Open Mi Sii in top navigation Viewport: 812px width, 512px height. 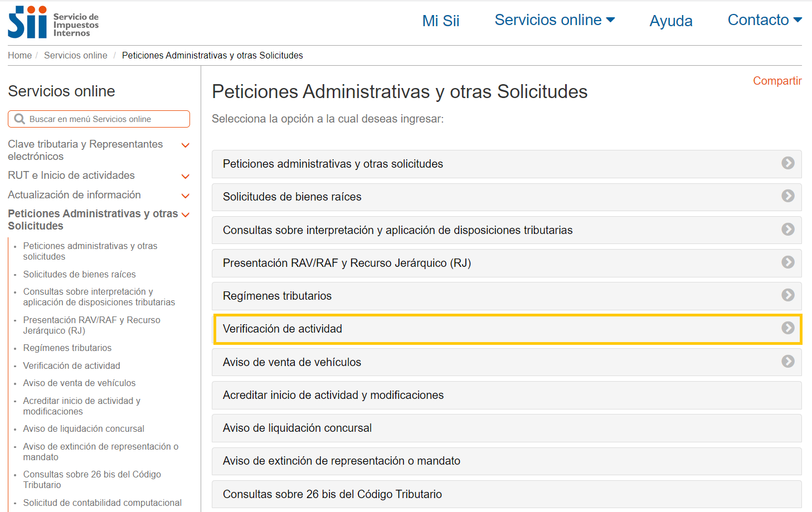coord(441,21)
